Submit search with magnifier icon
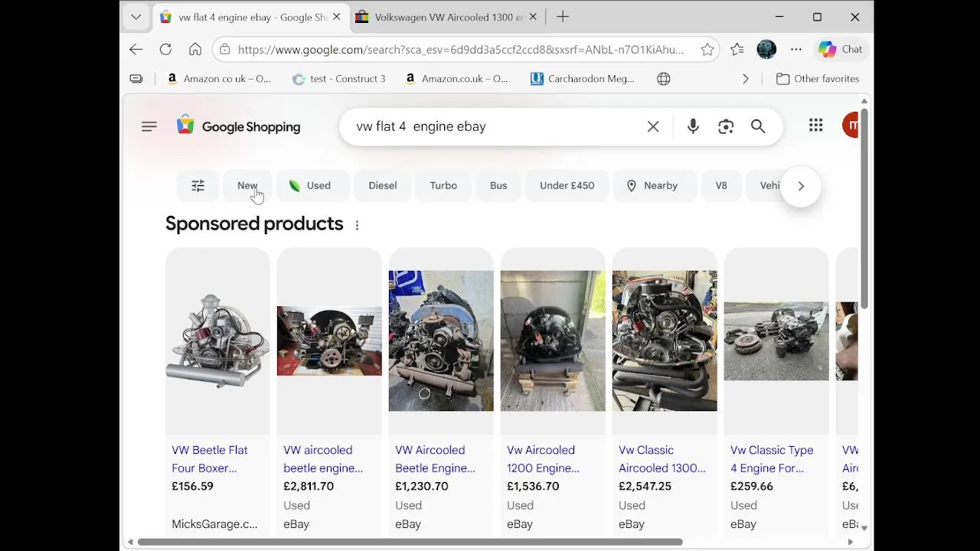The image size is (980, 551). 758,126
